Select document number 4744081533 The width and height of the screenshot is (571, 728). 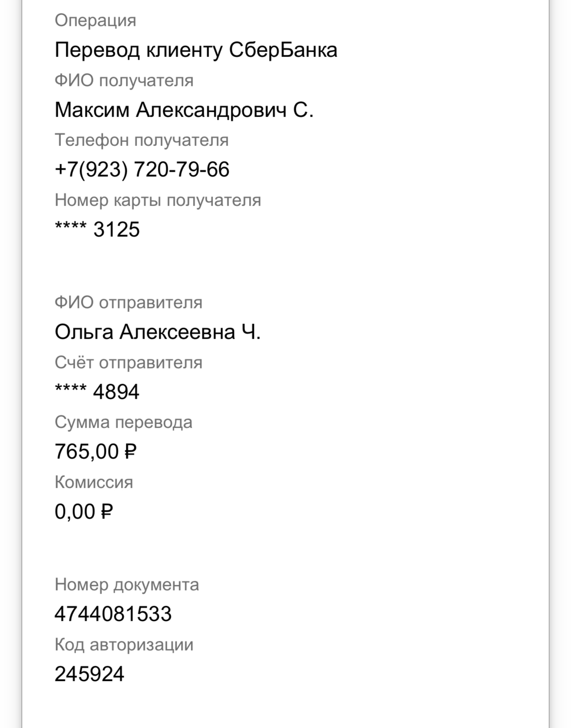[x=113, y=614]
